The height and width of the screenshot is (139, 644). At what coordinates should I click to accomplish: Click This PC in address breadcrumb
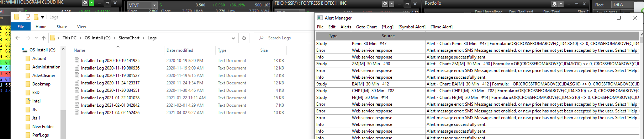point(69,38)
